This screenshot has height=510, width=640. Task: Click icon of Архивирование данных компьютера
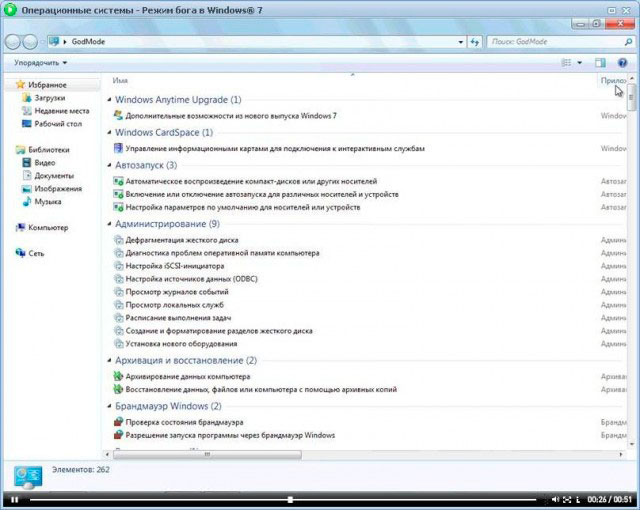tap(118, 376)
